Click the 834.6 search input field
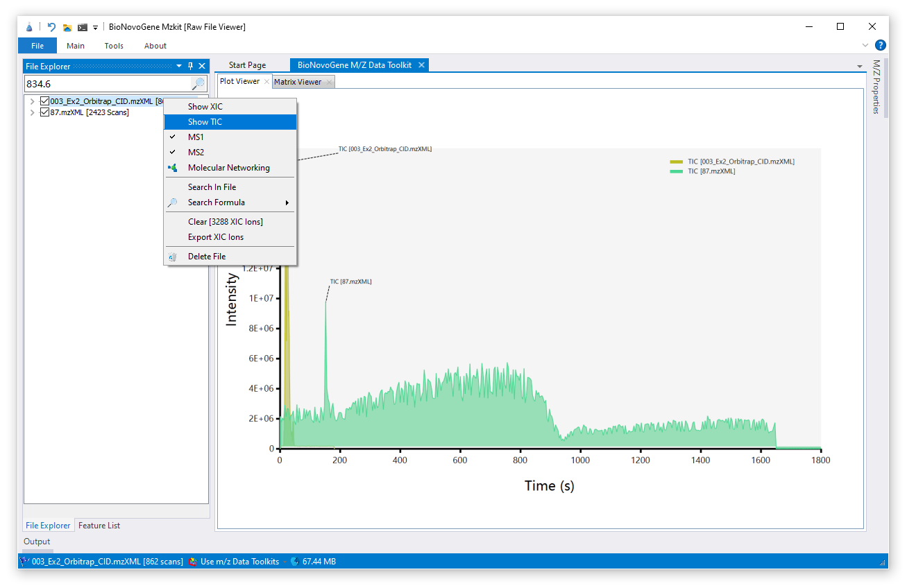Screen dimensions: 916x588 pyautogui.click(x=108, y=84)
